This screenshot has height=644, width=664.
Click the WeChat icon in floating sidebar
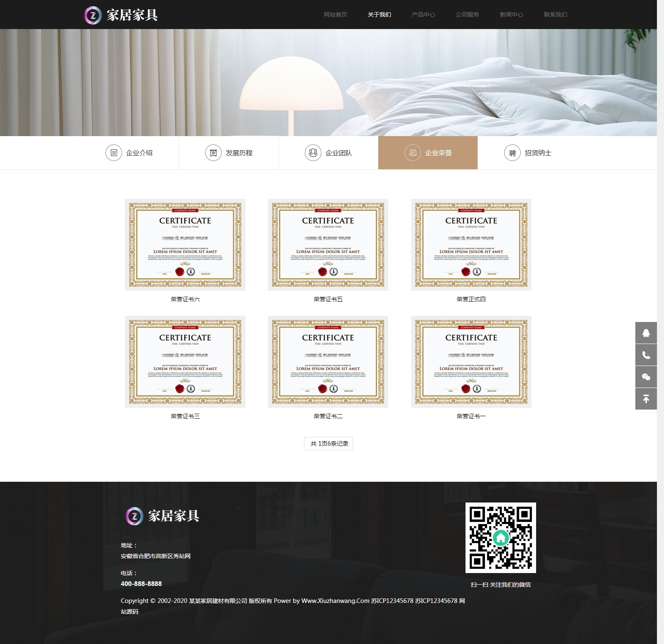point(646,377)
